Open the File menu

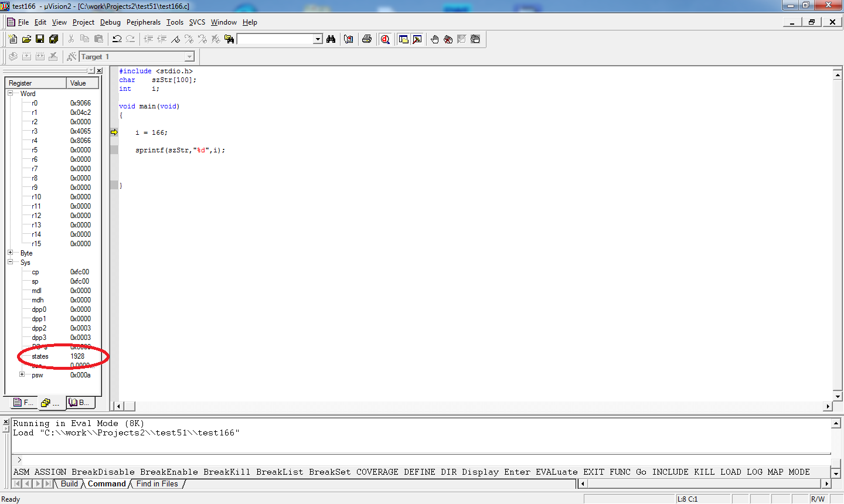click(23, 22)
